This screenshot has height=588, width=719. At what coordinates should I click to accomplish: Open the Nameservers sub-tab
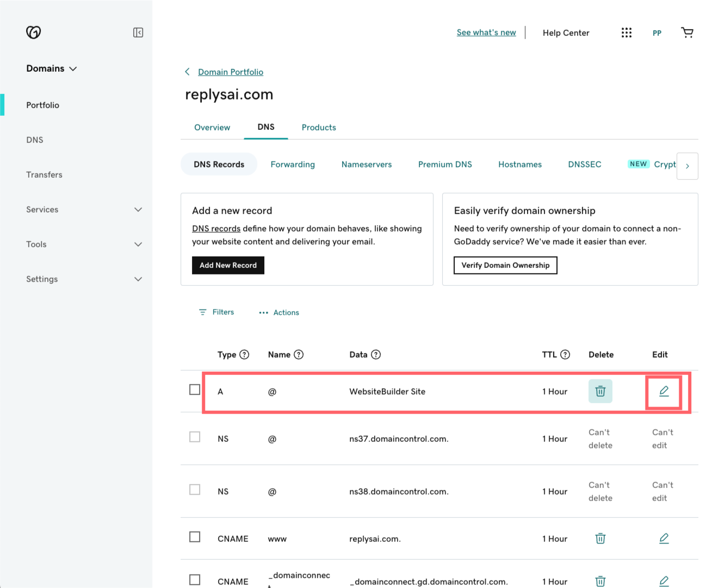[367, 164]
